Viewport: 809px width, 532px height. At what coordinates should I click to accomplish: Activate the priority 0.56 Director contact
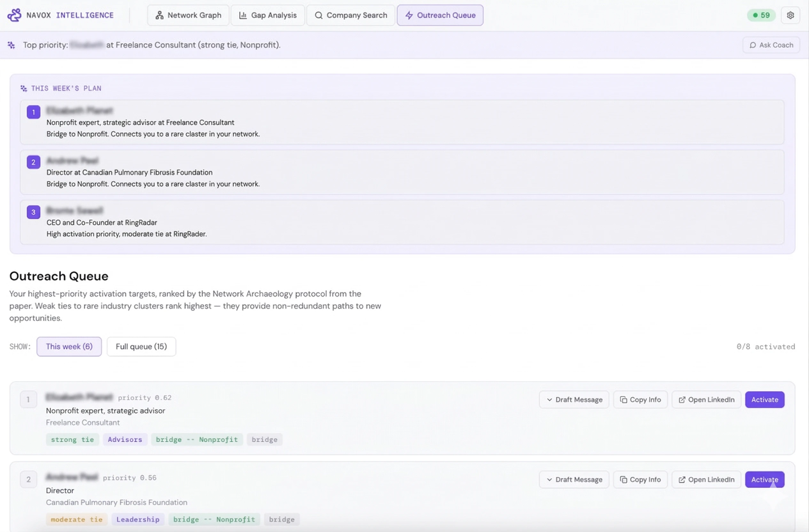(x=764, y=479)
